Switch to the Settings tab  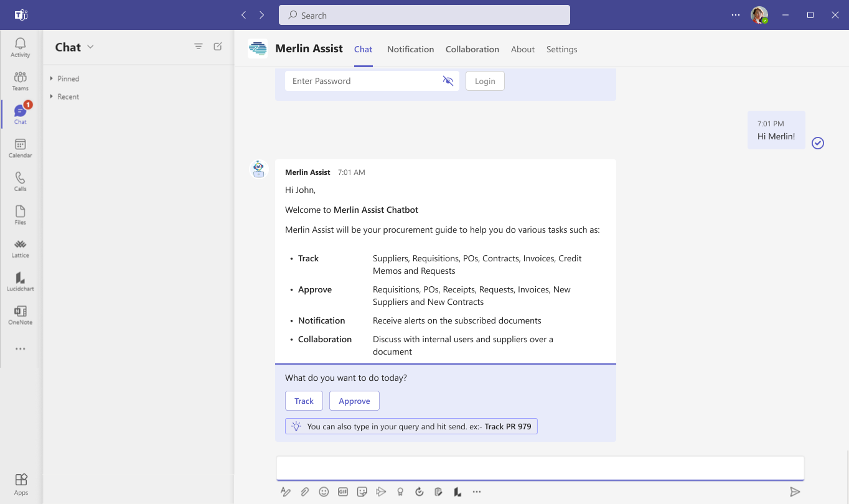click(x=562, y=49)
